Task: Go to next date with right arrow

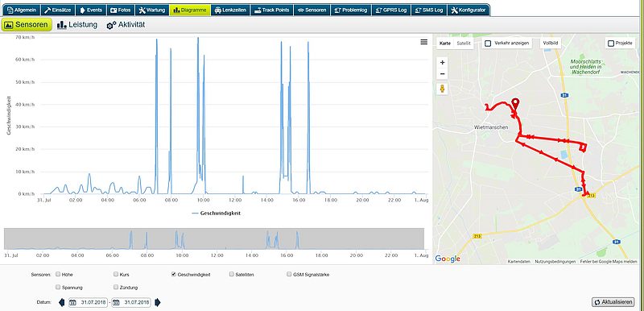Action: click(157, 303)
